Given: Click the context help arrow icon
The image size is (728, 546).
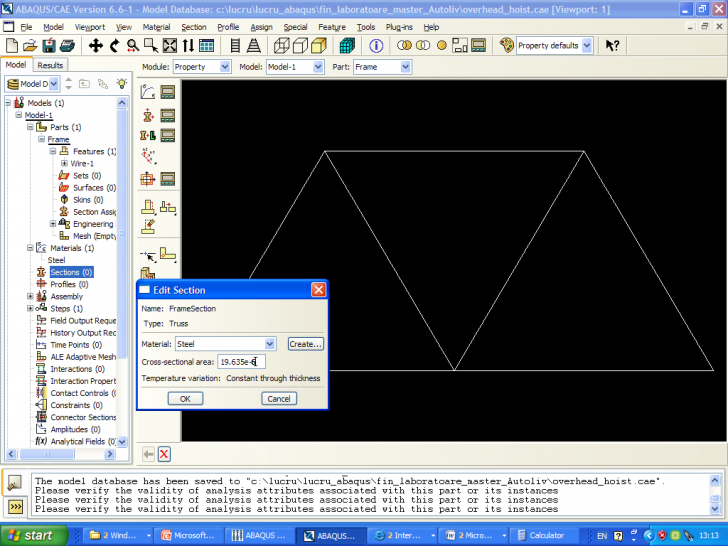Looking at the screenshot, I should 612,46.
